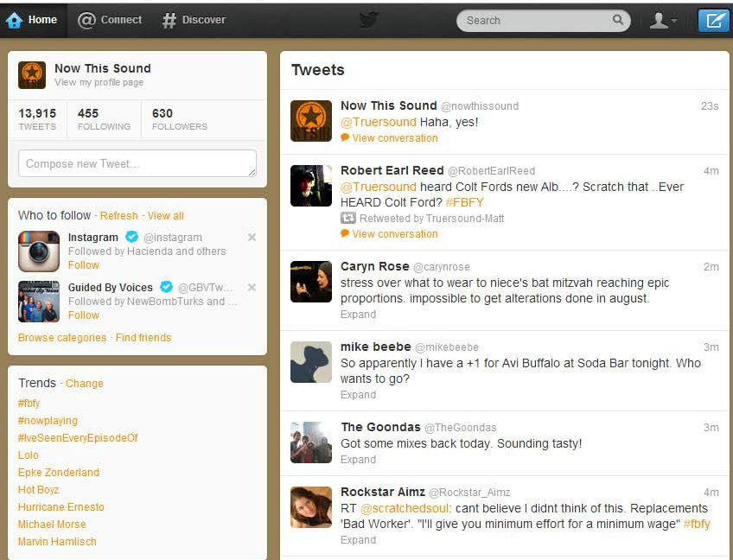The image size is (733, 560).
Task: Open Caryn Rose's avatar
Action: click(311, 282)
